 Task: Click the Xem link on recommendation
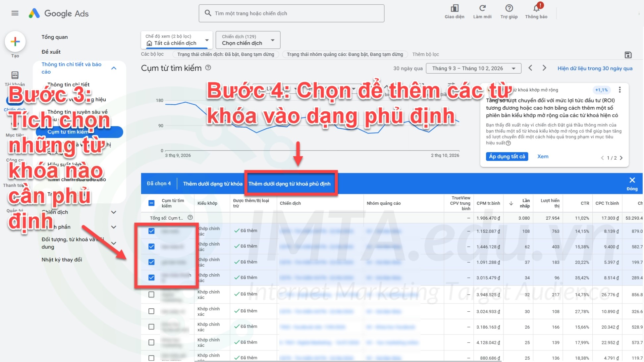(543, 156)
